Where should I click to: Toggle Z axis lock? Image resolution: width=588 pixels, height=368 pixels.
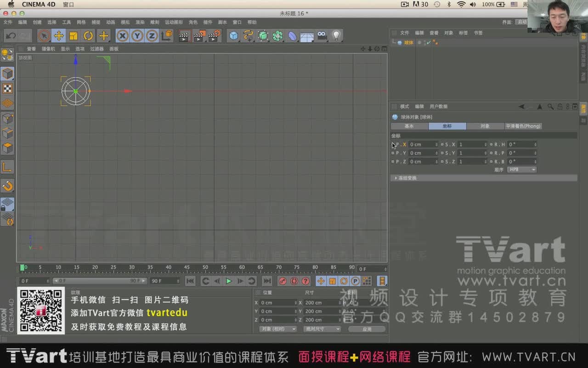152,36
